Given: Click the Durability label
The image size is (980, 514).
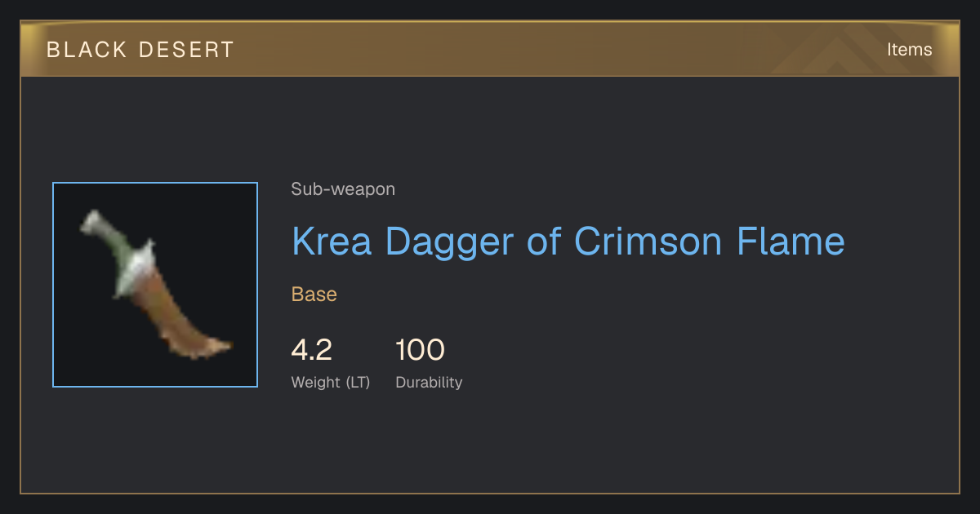Looking at the screenshot, I should 429,382.
